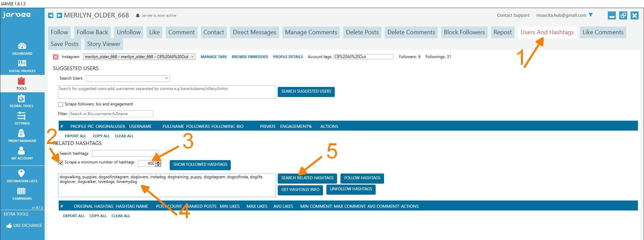Decrease minimum hashtags number spinner

[x=158, y=165]
